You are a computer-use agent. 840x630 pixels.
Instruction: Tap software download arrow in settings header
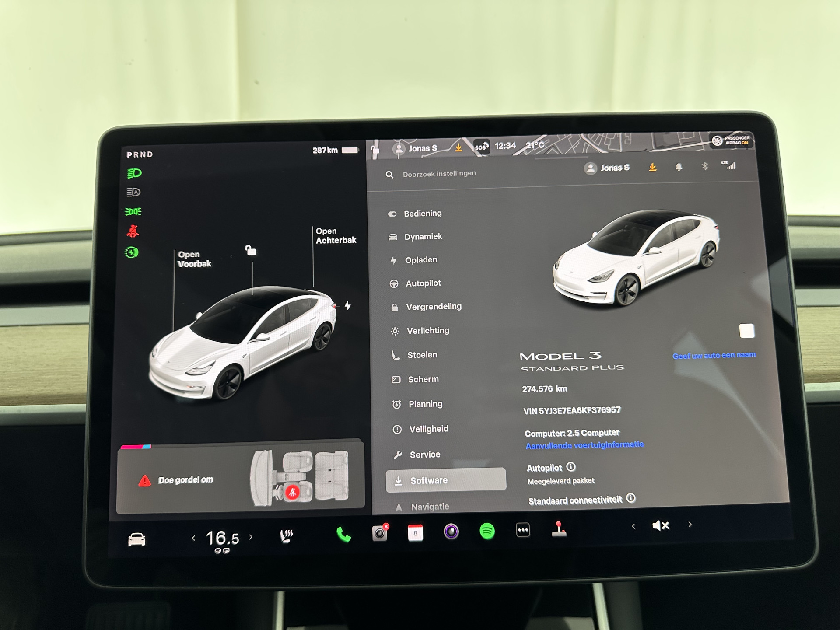point(652,167)
